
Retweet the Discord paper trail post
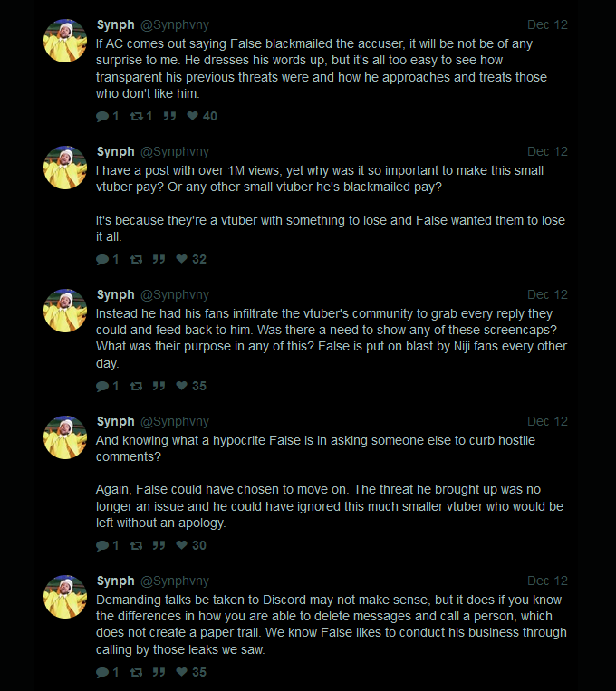pyautogui.click(x=136, y=673)
